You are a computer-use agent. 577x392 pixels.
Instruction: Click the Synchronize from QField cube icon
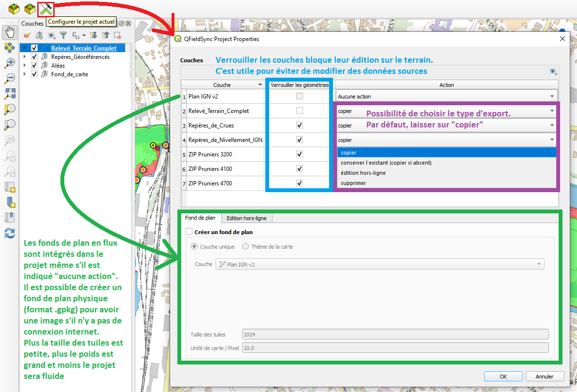pyautogui.click(x=30, y=9)
